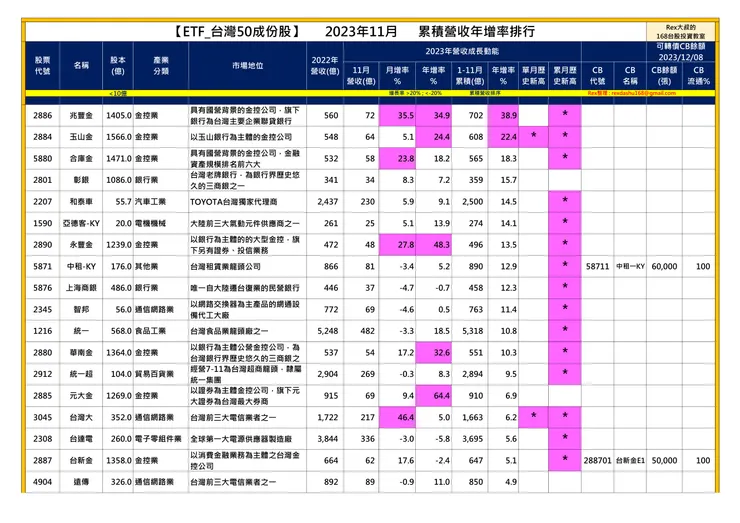This screenshot has width=740, height=523.
Task: Click the 11月營收(億) column header
Action: (361, 76)
